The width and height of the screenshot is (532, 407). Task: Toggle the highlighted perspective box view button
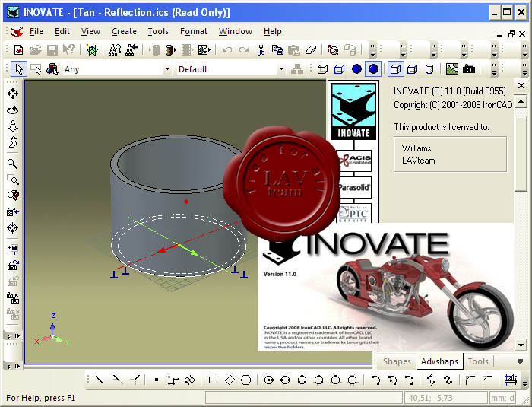(395, 69)
